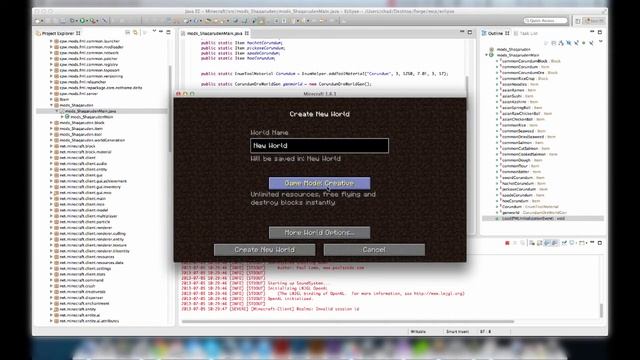Click the External Tools run icon in toolbar
Viewport: 640px width, 360px height.
pyautogui.click(x=93, y=20)
